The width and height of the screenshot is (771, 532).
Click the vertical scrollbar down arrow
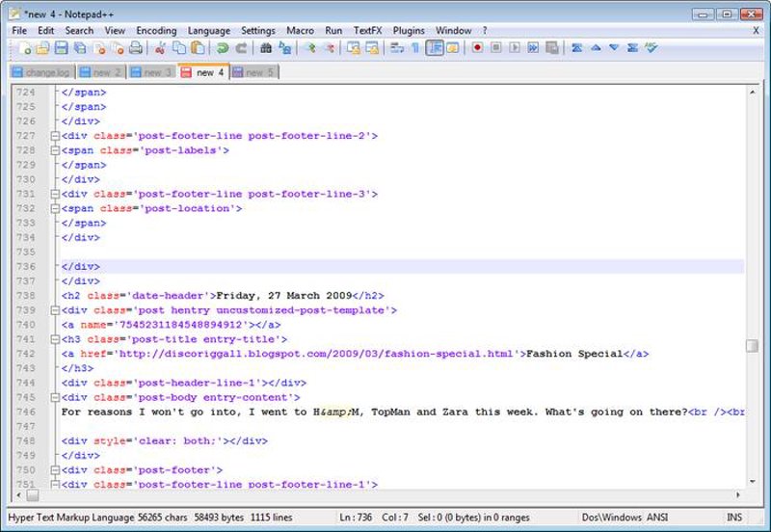[x=753, y=481]
